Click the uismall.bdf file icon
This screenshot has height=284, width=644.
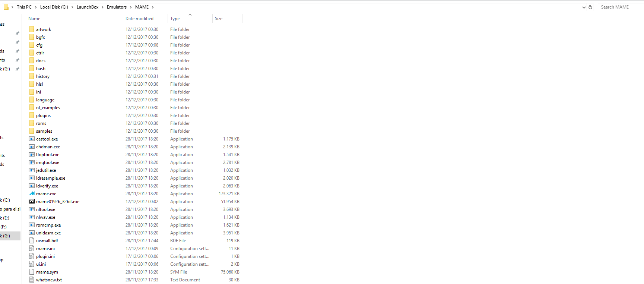32,240
